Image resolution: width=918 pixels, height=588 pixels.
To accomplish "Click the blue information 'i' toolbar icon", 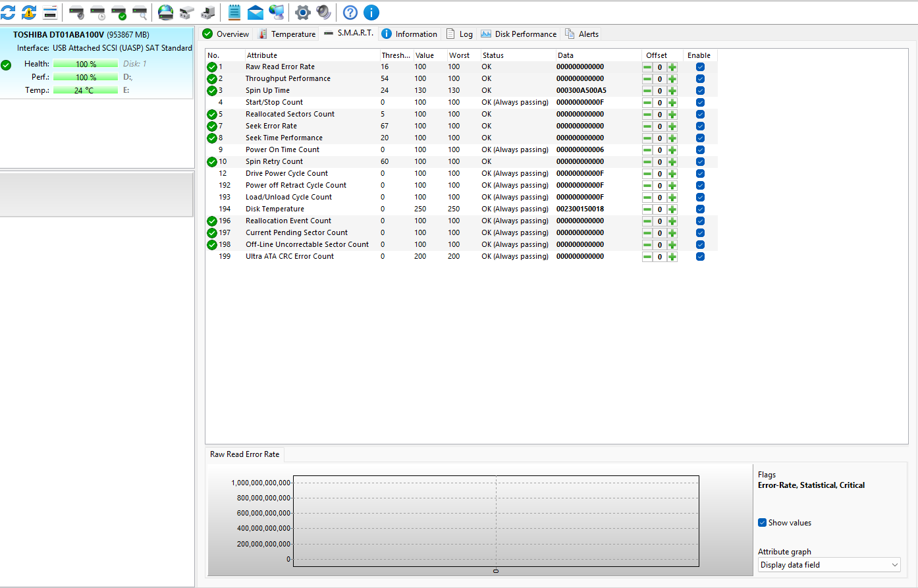I will coord(371,13).
